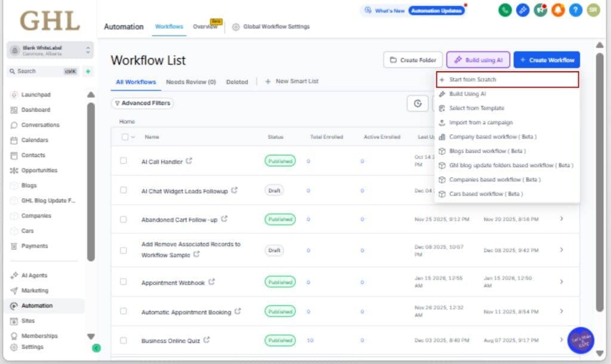This screenshot has height=364, width=611.
Task: Check the AI Chat Widget Leads Followup checkbox
Action: pos(123,190)
